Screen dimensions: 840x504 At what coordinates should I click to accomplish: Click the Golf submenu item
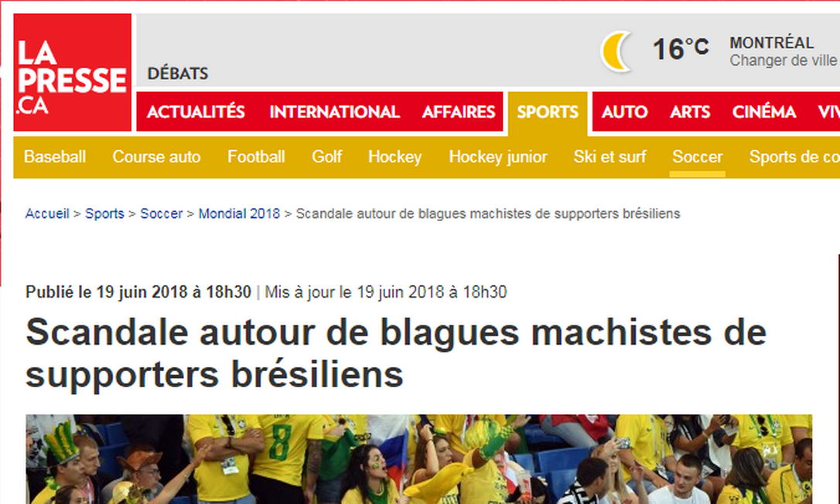[x=326, y=157]
